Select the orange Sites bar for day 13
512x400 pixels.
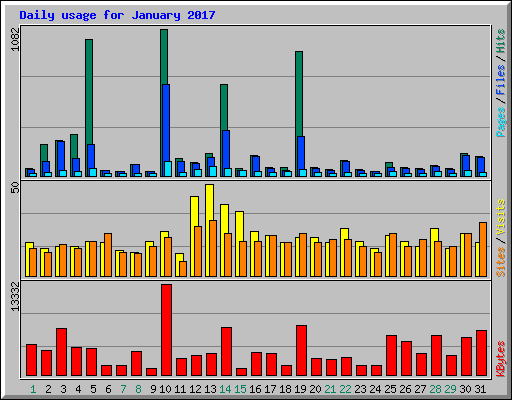(x=213, y=248)
